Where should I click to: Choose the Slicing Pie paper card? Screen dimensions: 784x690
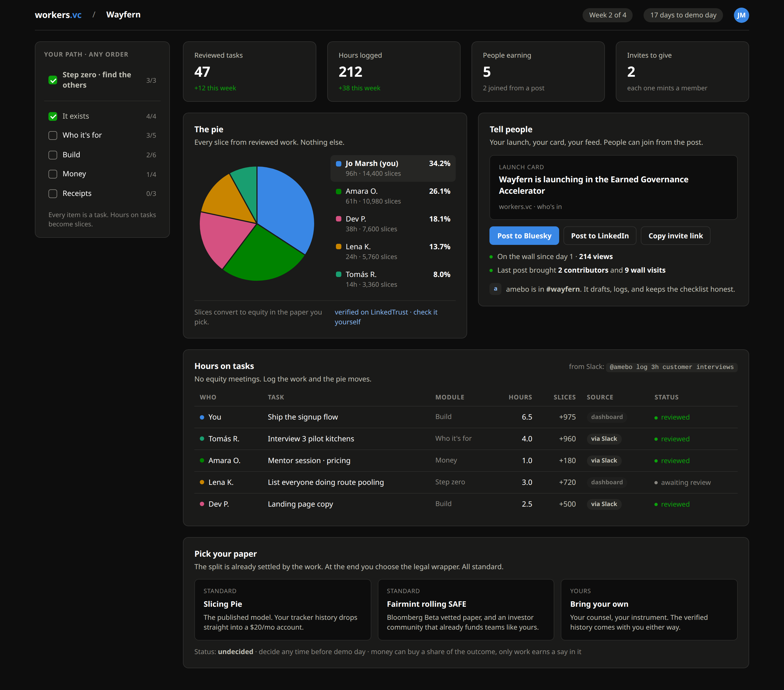(283, 609)
